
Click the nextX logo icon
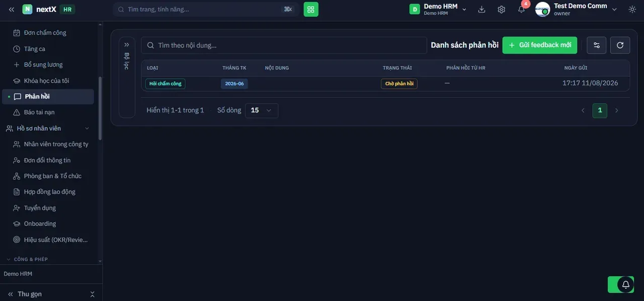[x=27, y=9]
